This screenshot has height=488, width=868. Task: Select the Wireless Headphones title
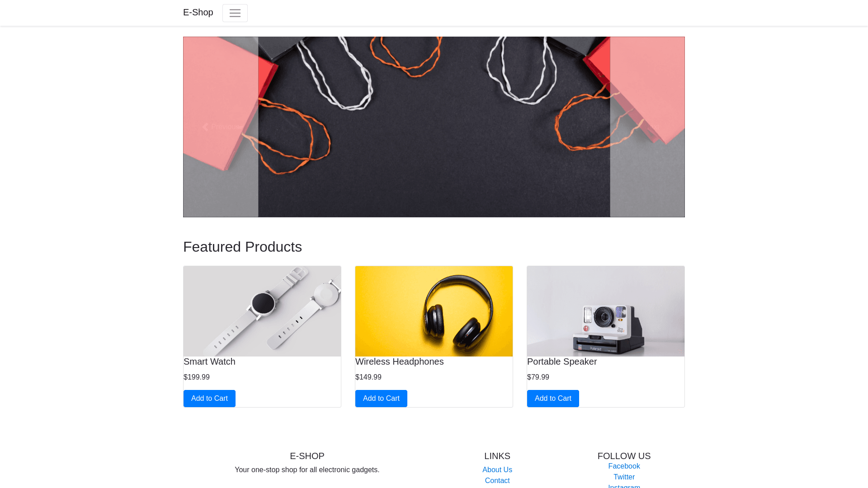coord(400,361)
